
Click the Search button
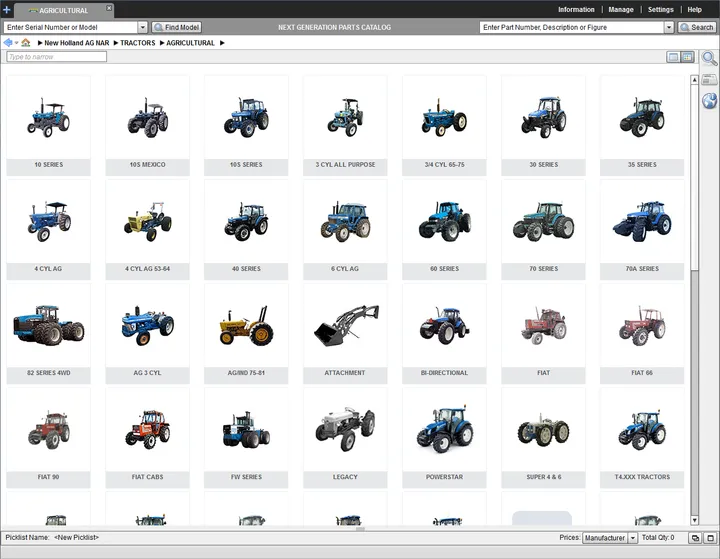(697, 27)
